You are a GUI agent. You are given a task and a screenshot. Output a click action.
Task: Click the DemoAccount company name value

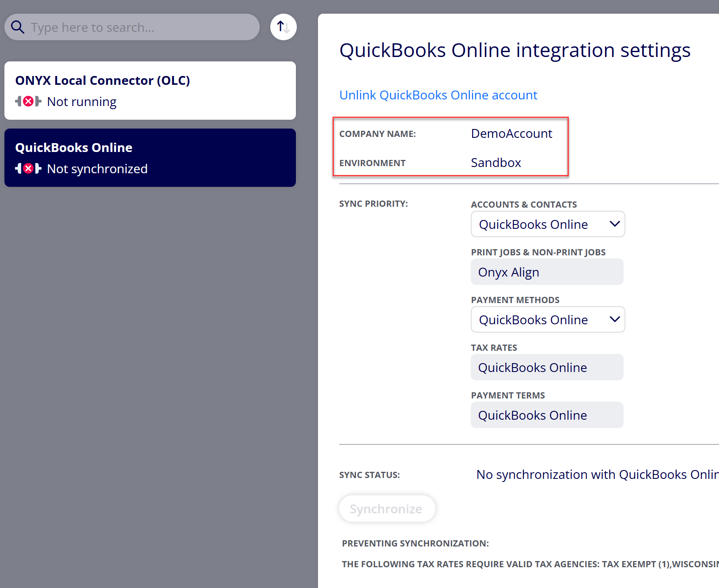click(x=511, y=133)
